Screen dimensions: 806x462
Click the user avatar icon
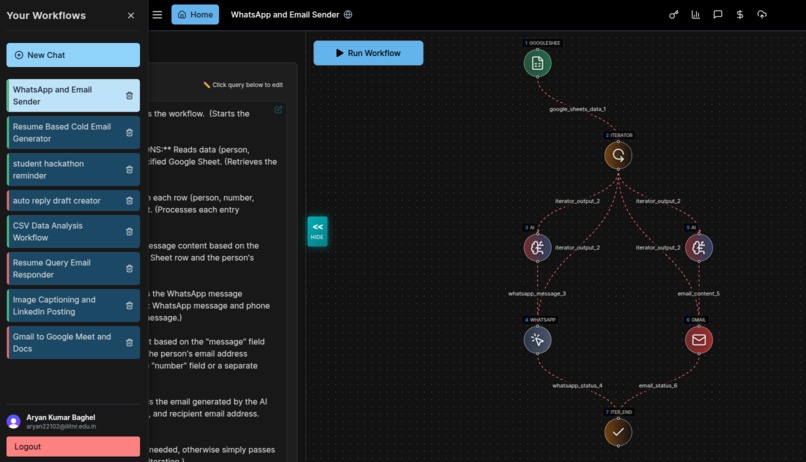click(x=13, y=422)
